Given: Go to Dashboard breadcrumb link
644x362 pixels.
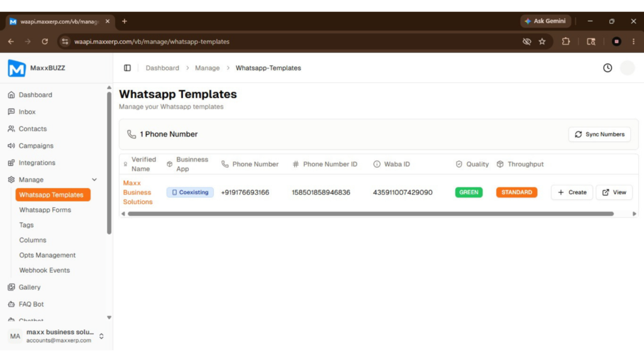Looking at the screenshot, I should pyautogui.click(x=162, y=68).
